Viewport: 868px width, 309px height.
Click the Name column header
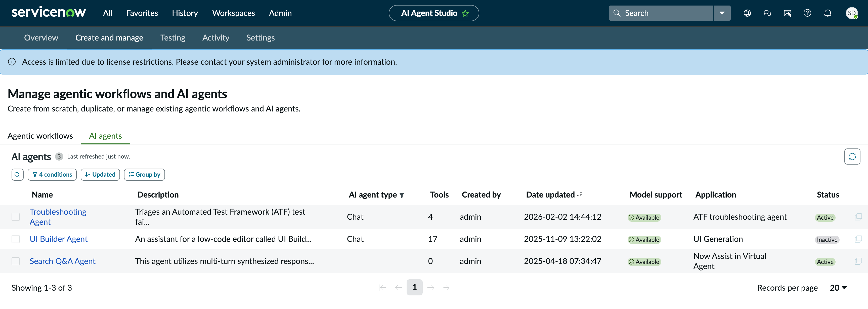(42, 195)
